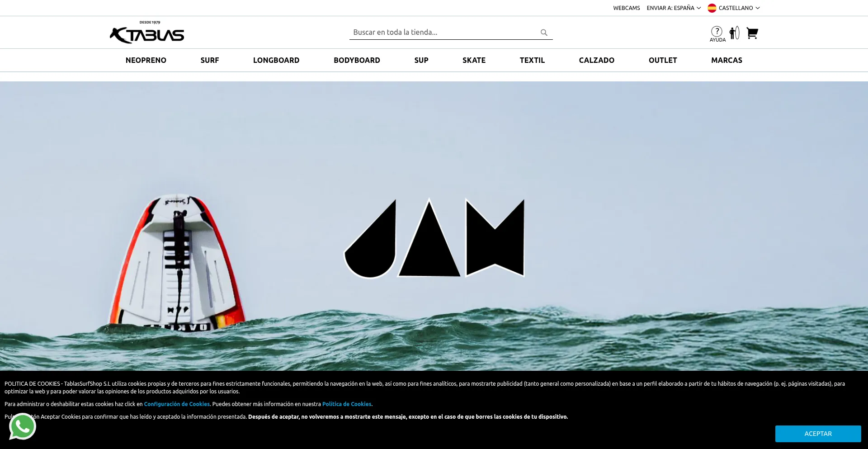868x449 pixels.
Task: Open WhatsApp chat bubble icon
Action: pos(22,426)
